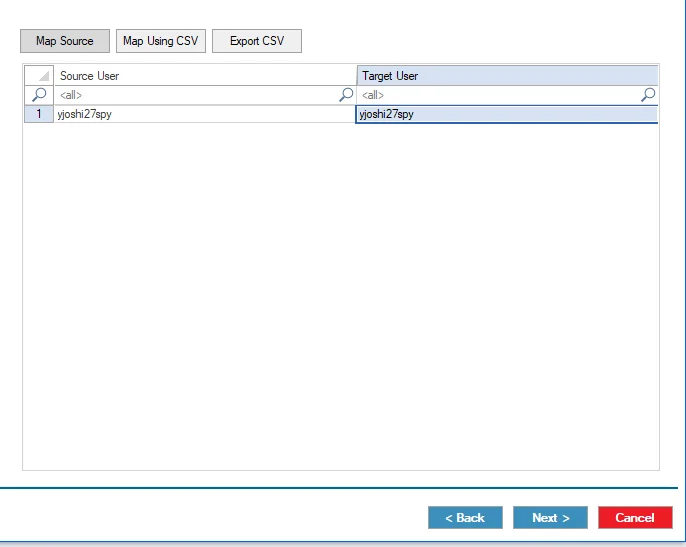The image size is (686, 547).
Task: Go to previous step with Back
Action: (x=465, y=518)
